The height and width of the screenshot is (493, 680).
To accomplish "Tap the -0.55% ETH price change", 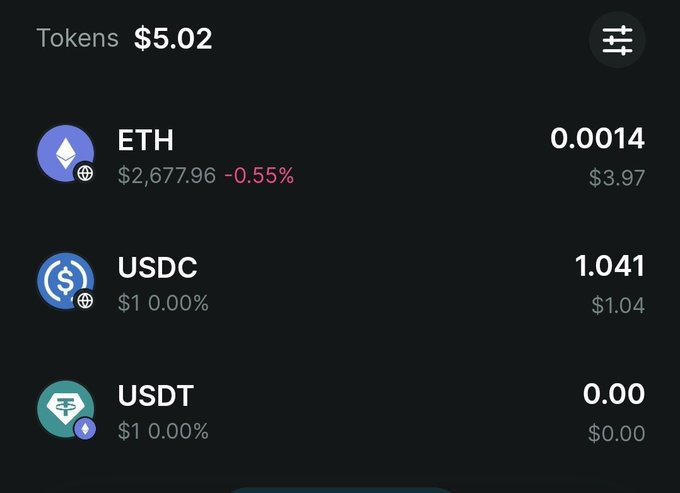I will click(259, 176).
